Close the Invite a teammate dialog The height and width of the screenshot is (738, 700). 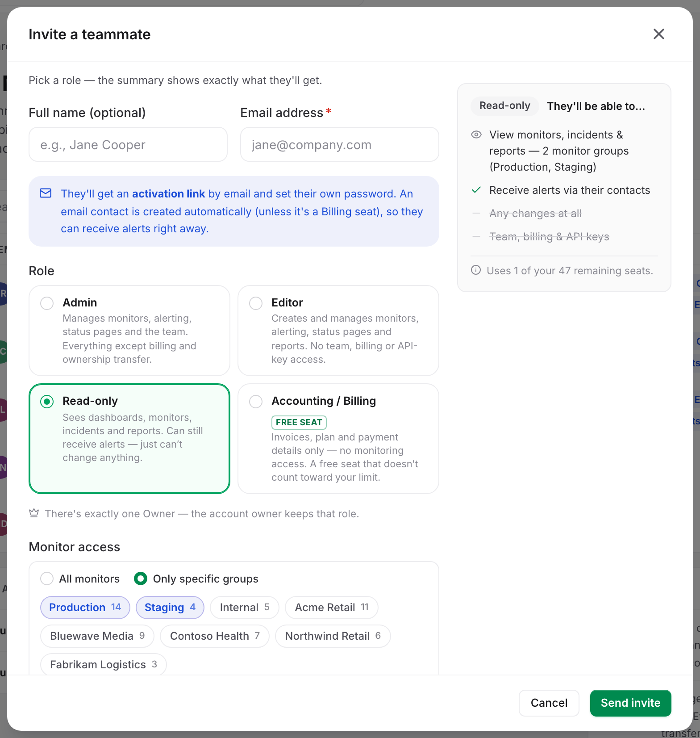click(658, 34)
